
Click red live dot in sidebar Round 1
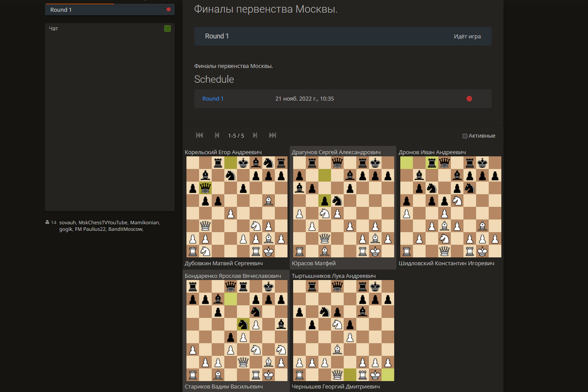pyautogui.click(x=169, y=9)
